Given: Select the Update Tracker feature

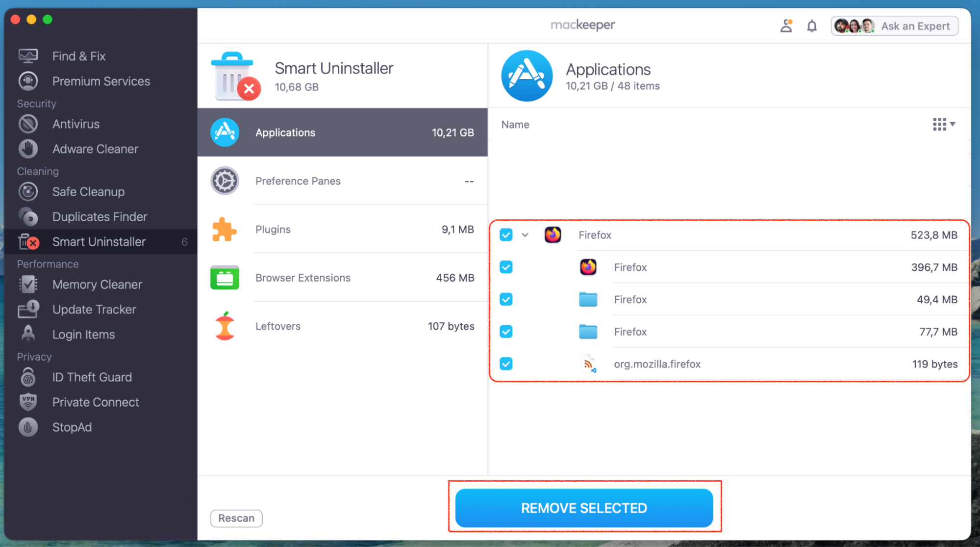Looking at the screenshot, I should 94,309.
